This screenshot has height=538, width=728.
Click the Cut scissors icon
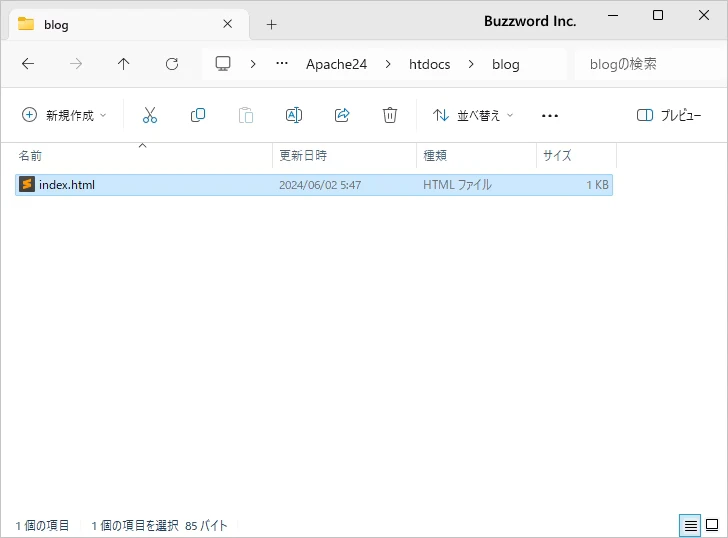click(150, 115)
